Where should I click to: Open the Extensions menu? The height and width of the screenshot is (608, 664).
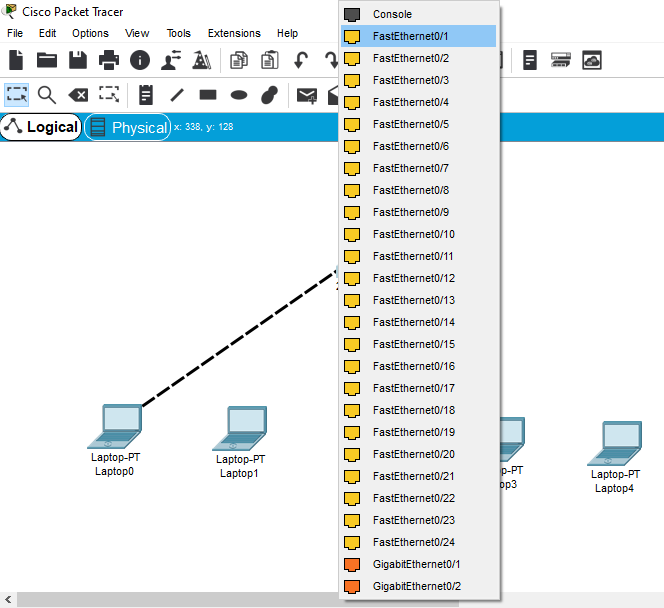coord(234,33)
